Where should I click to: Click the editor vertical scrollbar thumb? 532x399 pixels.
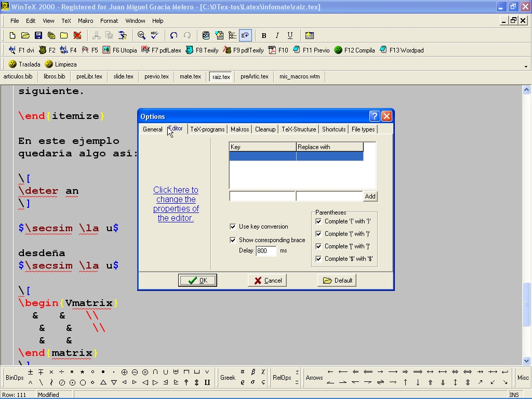pos(527,304)
